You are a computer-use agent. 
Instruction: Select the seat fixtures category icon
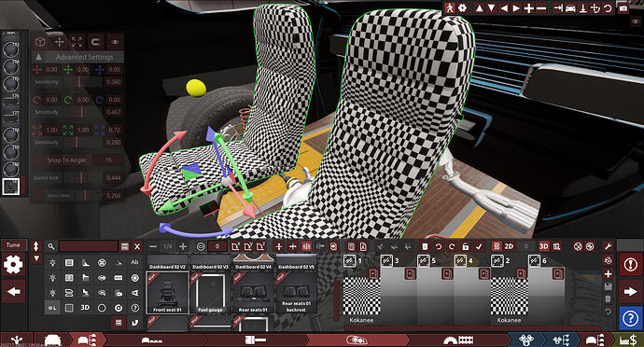[86, 293]
